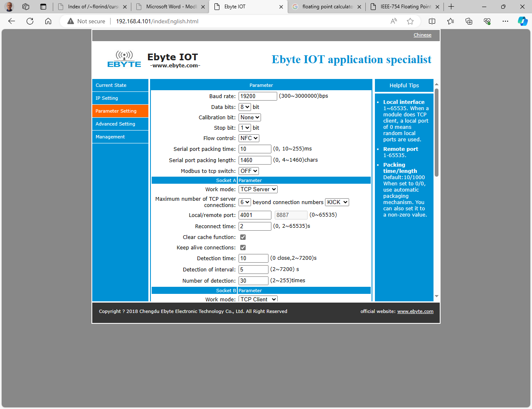532x409 pixels.
Task: Open the Copilot icon
Action: 522,21
